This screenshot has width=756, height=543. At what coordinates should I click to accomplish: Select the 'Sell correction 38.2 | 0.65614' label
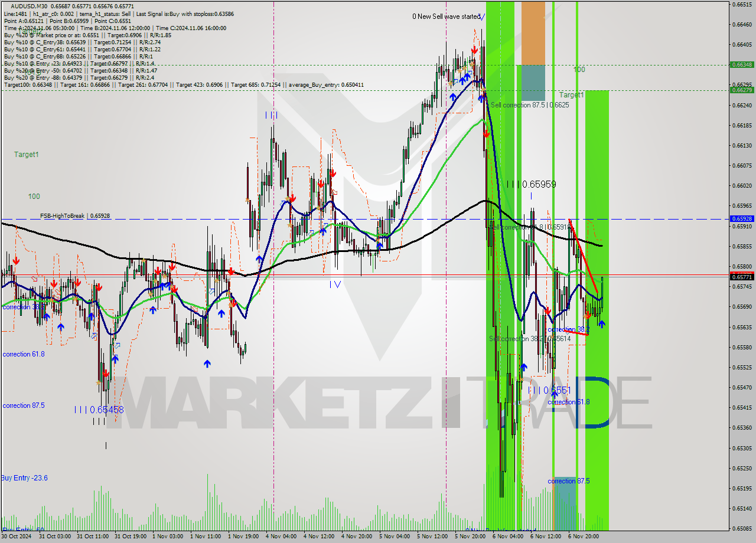pos(530,339)
